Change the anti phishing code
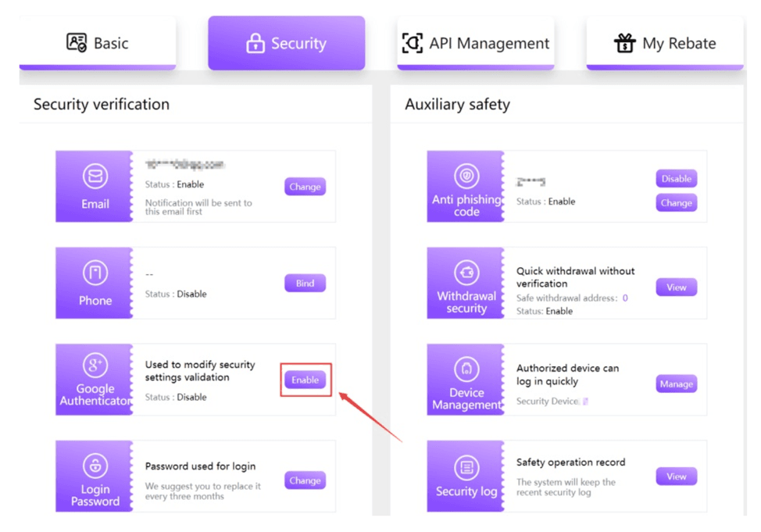 tap(676, 202)
